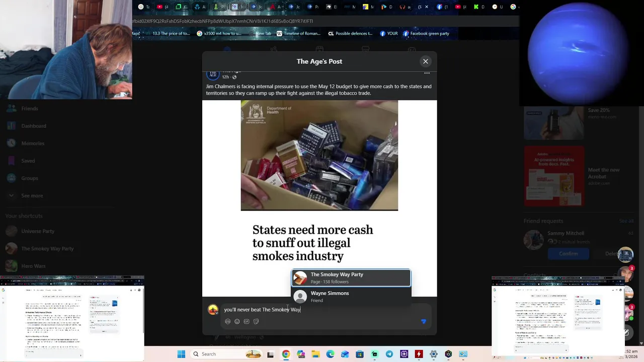Open Windows Settings gear on taskbar

click(x=434, y=354)
